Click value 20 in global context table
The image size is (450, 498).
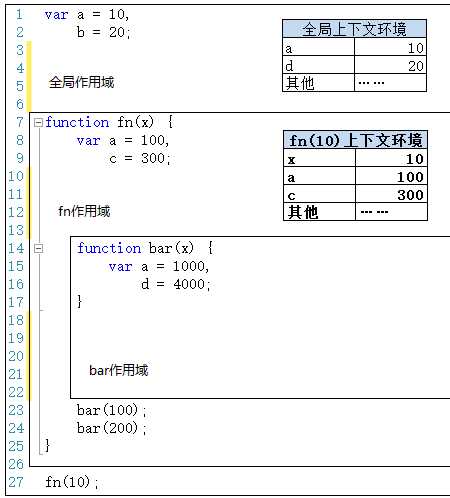[390, 65]
